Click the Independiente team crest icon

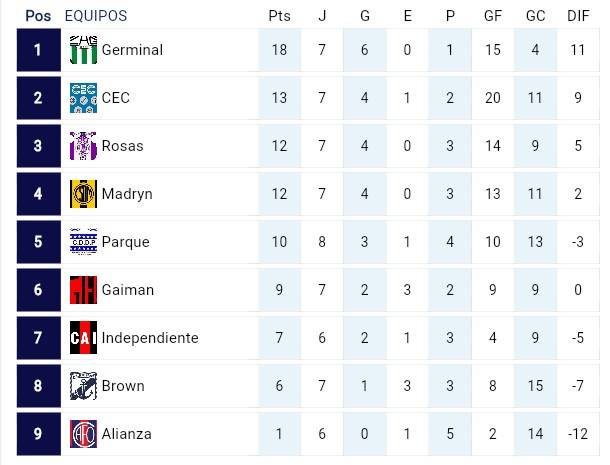pyautogui.click(x=83, y=338)
